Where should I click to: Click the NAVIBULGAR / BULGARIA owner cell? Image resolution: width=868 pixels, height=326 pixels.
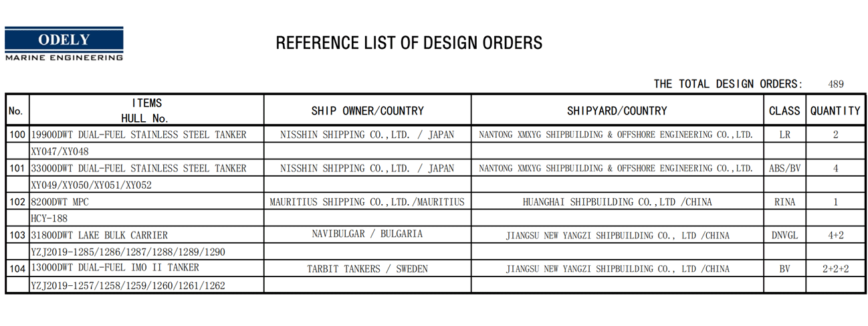point(367,235)
